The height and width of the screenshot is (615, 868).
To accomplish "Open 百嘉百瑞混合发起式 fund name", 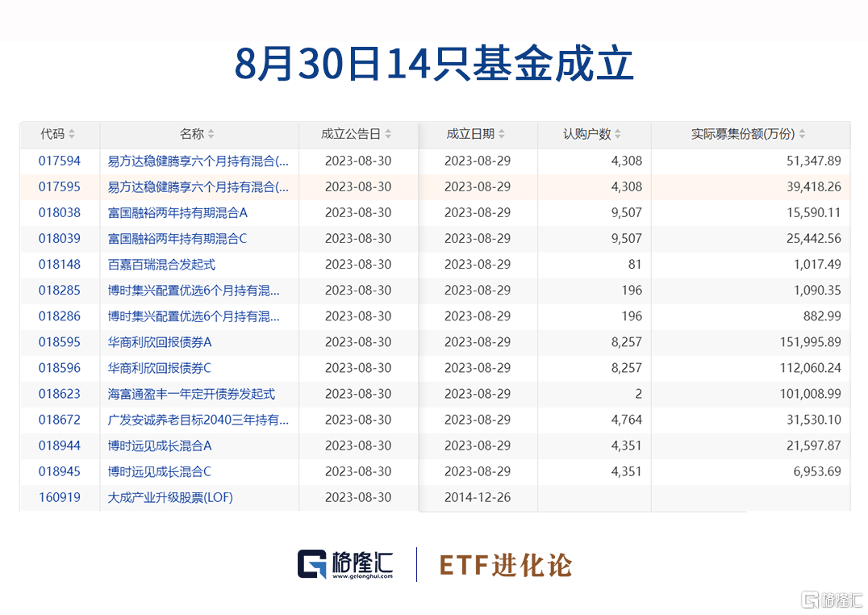I will (x=161, y=265).
